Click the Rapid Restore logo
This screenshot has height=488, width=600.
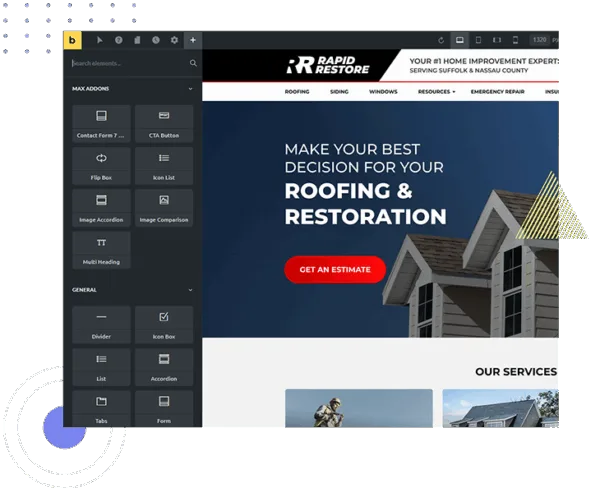pyautogui.click(x=328, y=65)
